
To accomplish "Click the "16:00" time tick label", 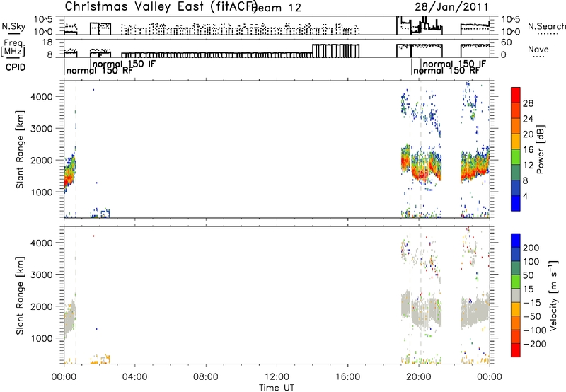I will (347, 377).
